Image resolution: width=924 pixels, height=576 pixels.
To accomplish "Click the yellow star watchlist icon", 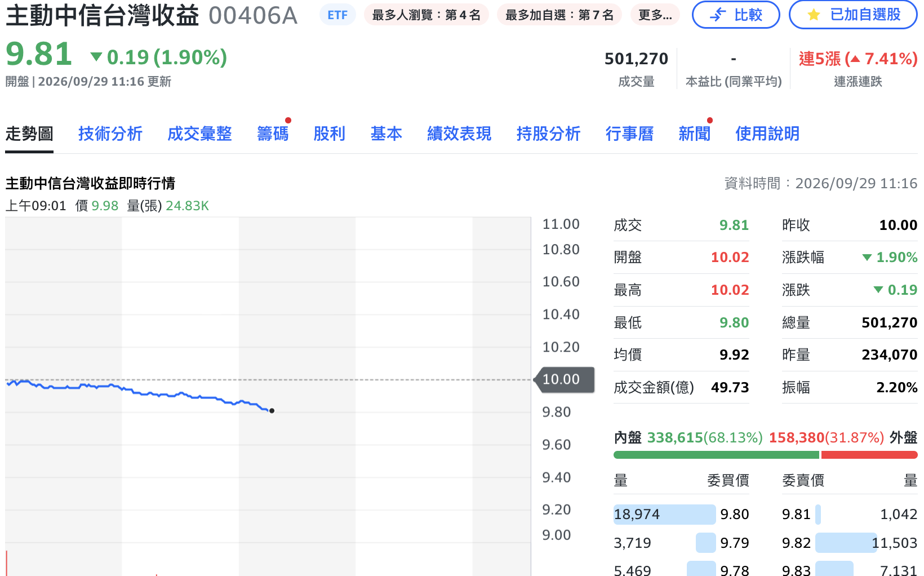I will click(x=814, y=15).
